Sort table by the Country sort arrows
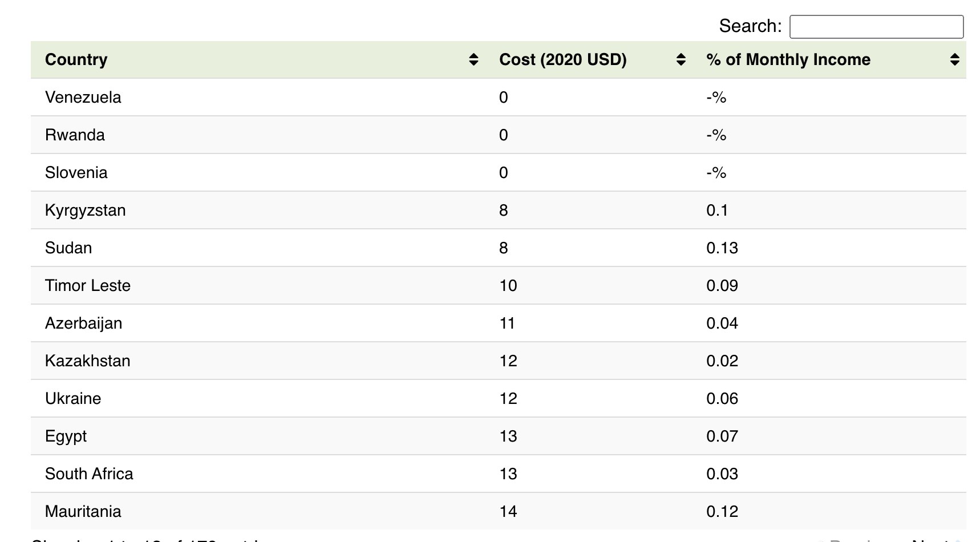This screenshot has width=980, height=542. tap(473, 59)
